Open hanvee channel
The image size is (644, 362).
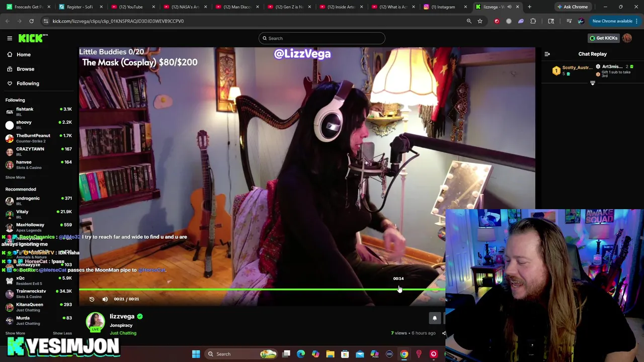pos(39,165)
